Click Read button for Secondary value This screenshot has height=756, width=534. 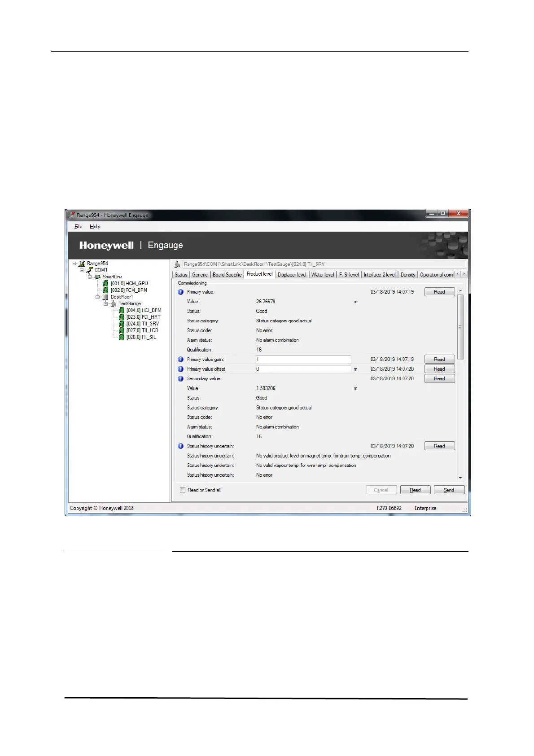click(440, 379)
